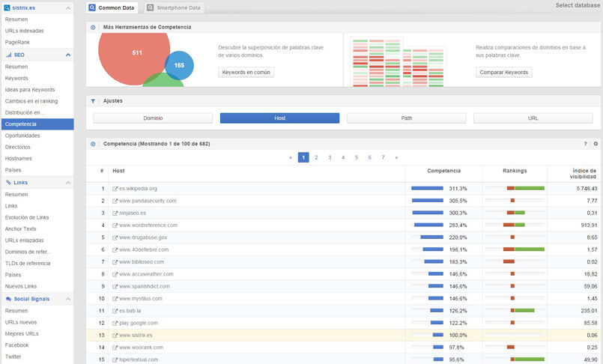Collapse the SEO sidebar section
The height and width of the screenshot is (364, 603).
68,55
